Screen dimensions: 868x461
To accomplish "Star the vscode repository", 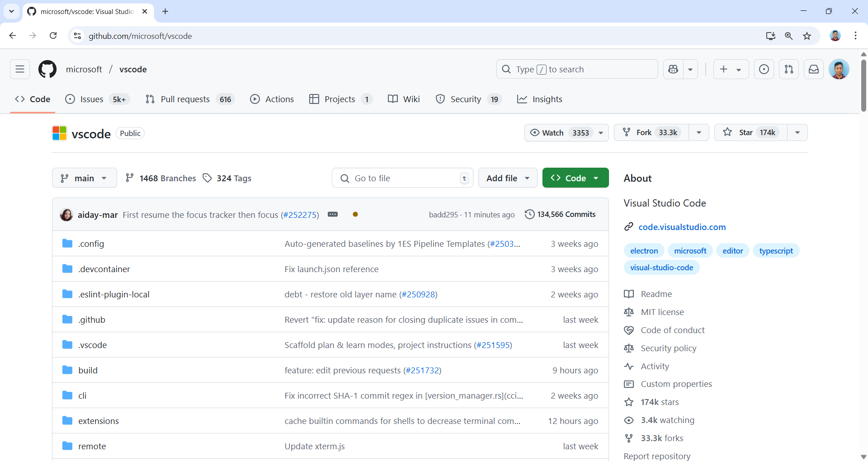I will [x=751, y=132].
